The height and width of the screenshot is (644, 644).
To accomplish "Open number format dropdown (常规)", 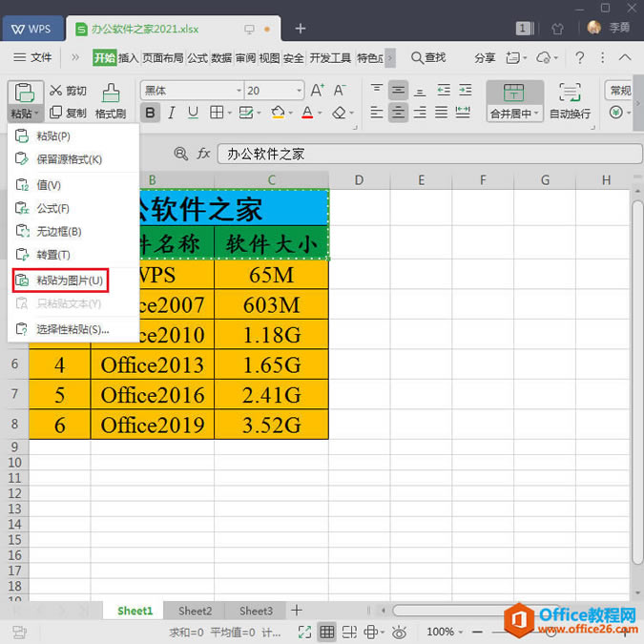I will coord(620,91).
